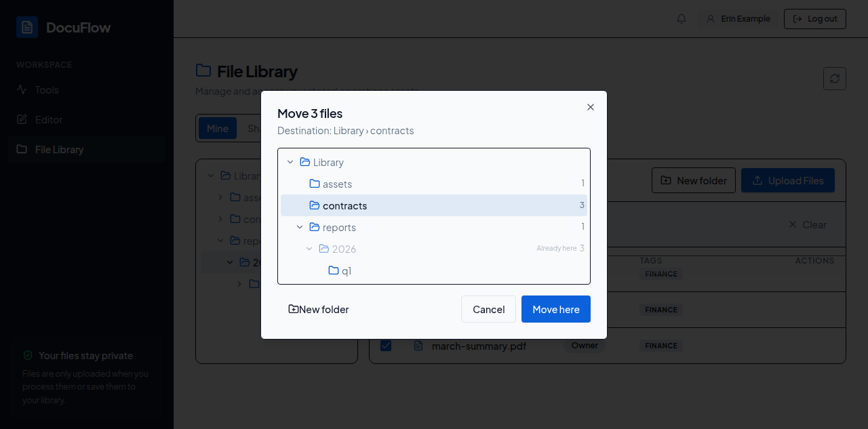Select the contracts folder row

[x=434, y=205]
